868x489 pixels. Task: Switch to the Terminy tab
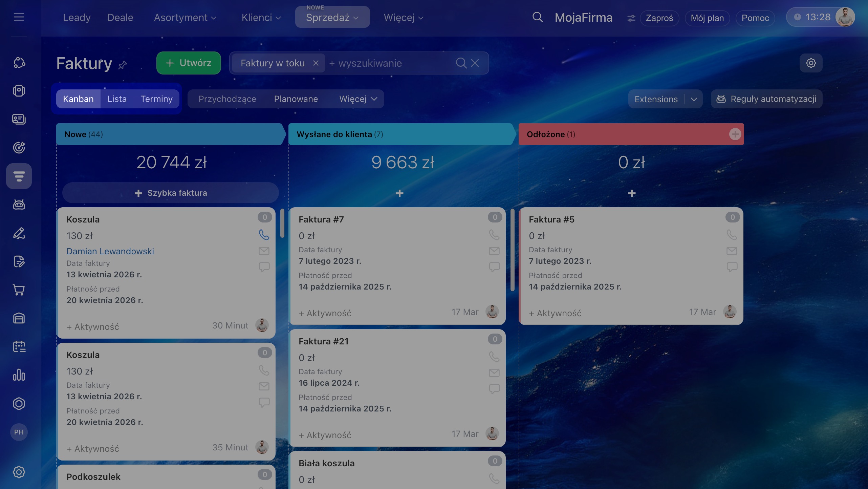[156, 99]
